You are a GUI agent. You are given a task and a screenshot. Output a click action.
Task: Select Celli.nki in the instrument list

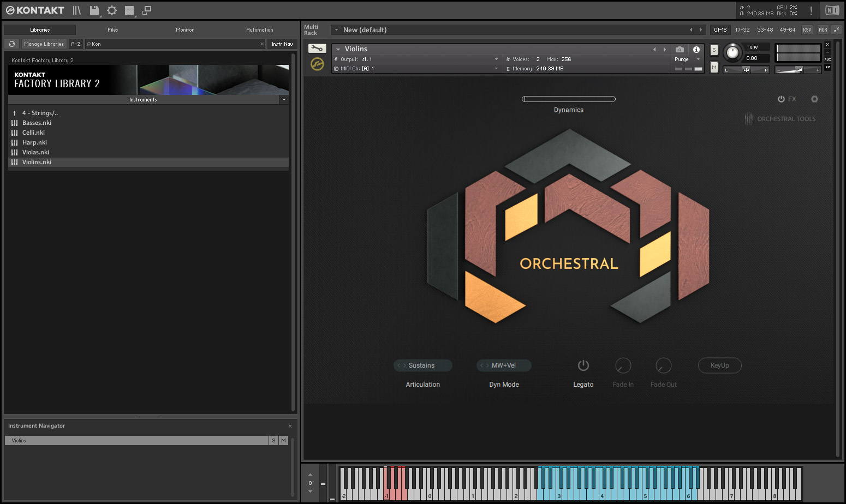pyautogui.click(x=33, y=133)
